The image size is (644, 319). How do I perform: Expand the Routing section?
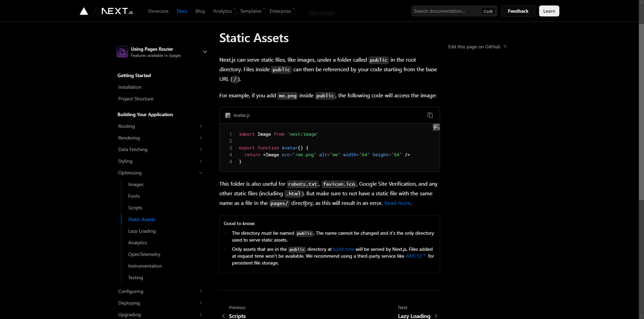pos(201,126)
